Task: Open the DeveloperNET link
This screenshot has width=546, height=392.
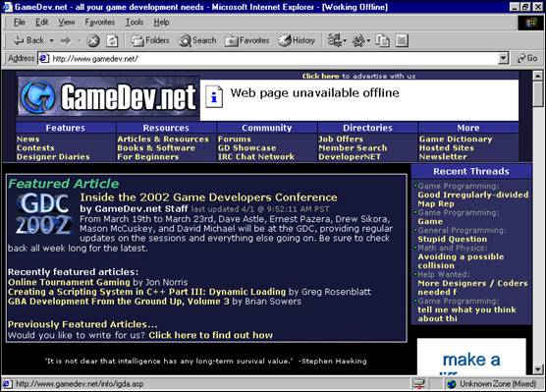Action: pos(350,157)
